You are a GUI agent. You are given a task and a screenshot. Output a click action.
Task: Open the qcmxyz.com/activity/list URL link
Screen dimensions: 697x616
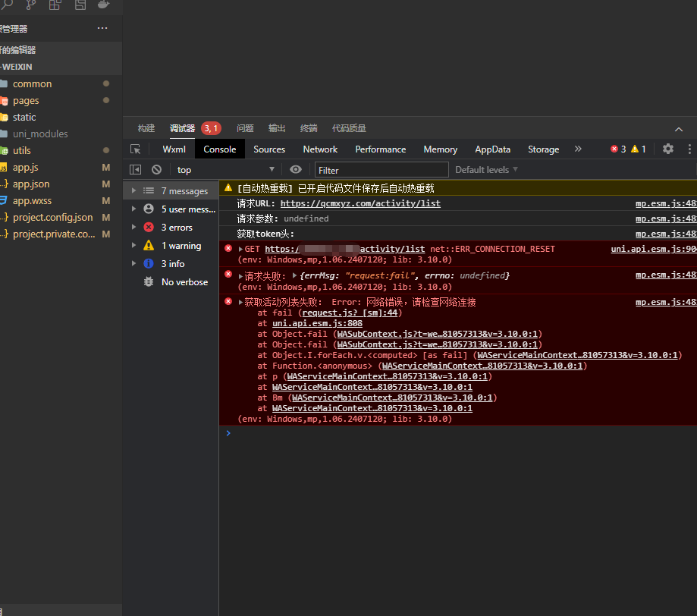pos(360,203)
